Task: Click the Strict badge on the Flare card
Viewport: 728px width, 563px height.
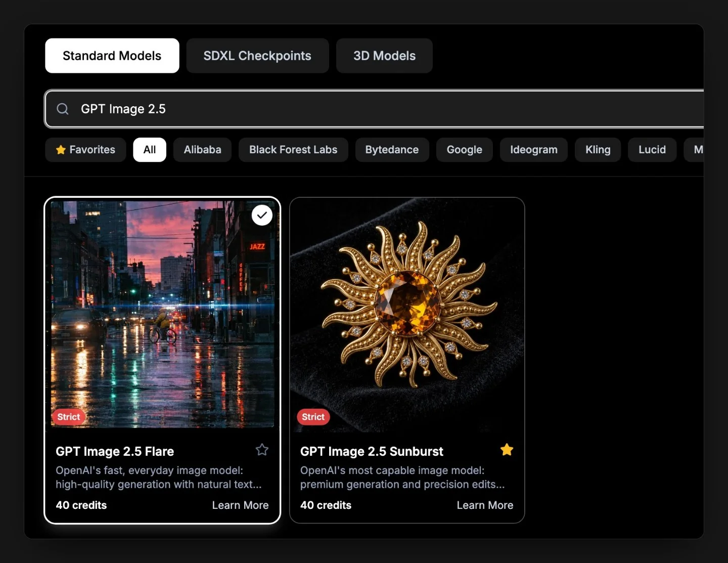Action: 69,417
